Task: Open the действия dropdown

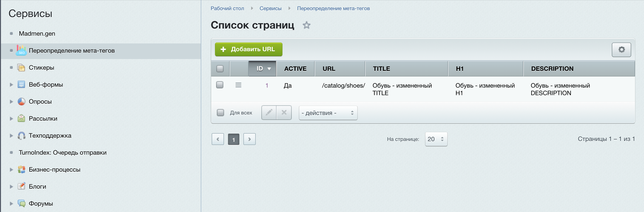Action: tap(328, 113)
